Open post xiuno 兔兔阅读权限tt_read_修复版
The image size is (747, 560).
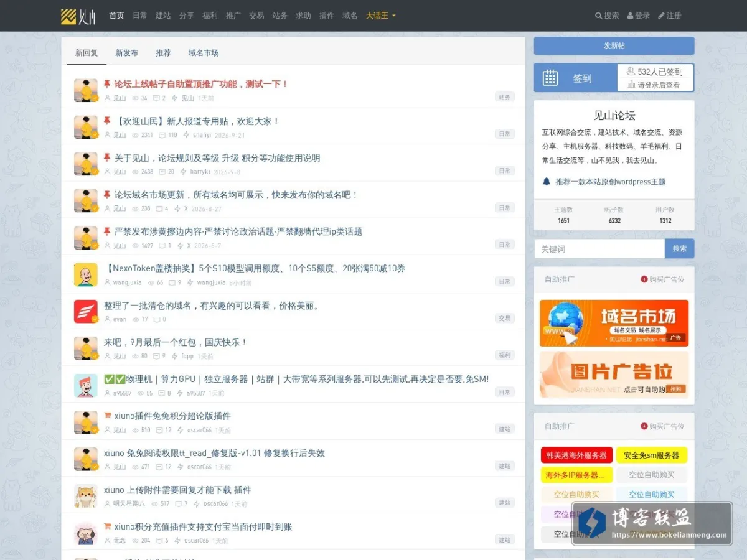(214, 453)
